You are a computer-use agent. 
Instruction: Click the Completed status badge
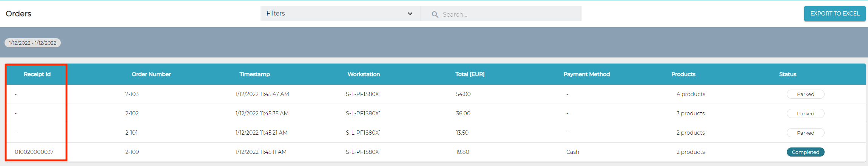(805, 152)
